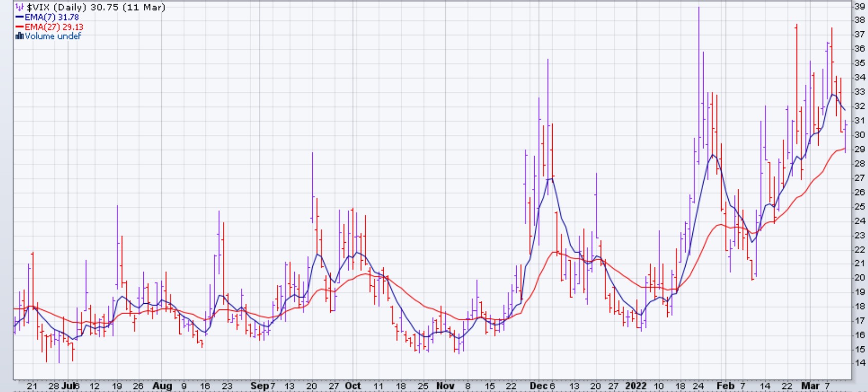Click the Nov label on date axis
Viewport: 868px width, 392px height.
[445, 386]
